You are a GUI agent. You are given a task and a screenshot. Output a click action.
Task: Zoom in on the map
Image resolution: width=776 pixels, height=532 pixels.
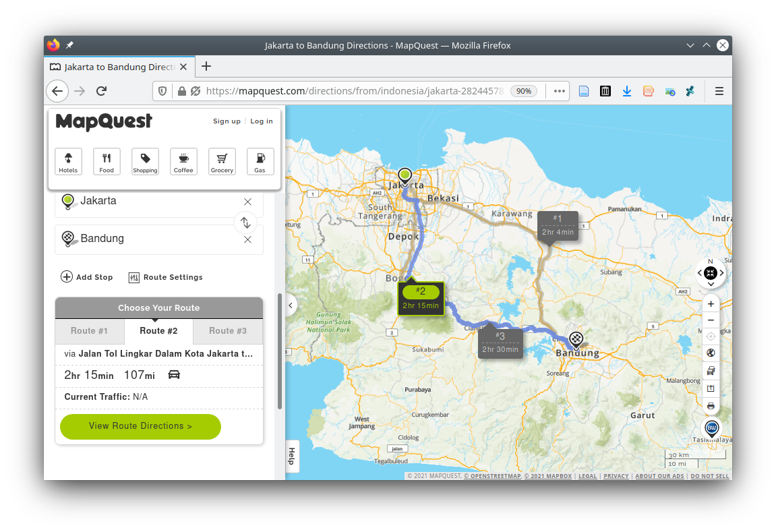[x=711, y=304]
